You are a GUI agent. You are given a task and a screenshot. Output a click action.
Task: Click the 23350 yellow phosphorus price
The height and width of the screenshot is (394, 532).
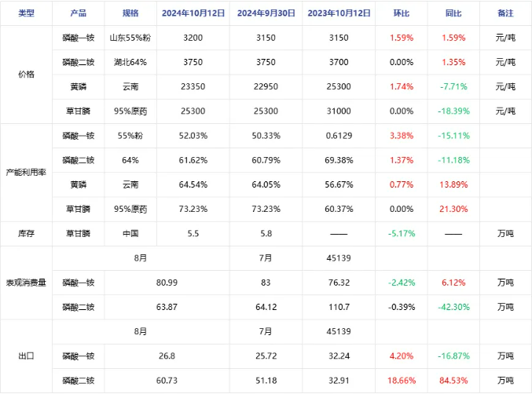(x=193, y=87)
